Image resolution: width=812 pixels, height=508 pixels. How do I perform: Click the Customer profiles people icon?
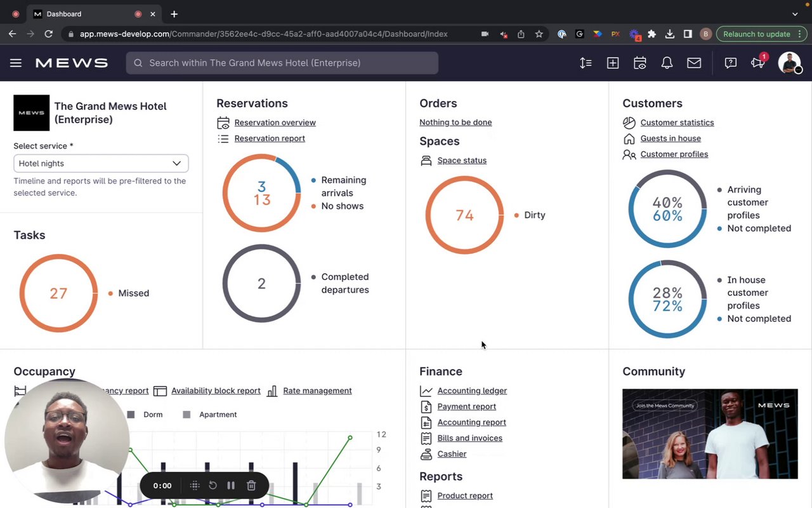pyautogui.click(x=629, y=154)
